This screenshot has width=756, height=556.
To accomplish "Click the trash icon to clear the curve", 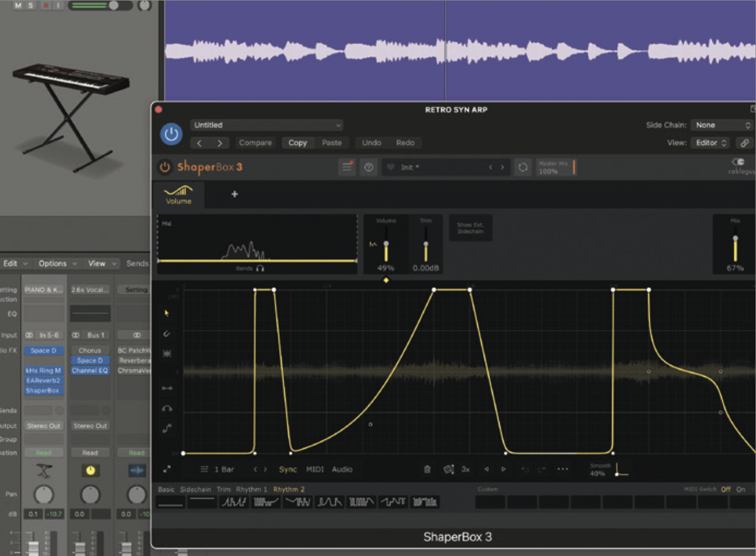I will (427, 469).
